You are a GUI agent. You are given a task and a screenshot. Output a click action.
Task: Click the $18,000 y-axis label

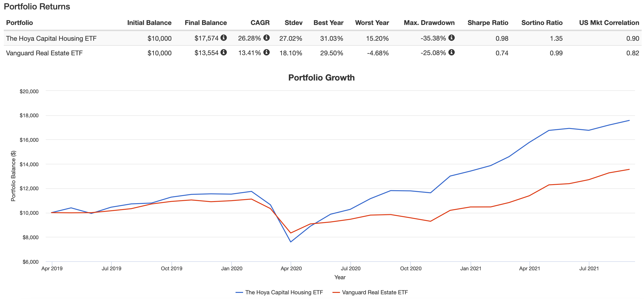click(29, 115)
